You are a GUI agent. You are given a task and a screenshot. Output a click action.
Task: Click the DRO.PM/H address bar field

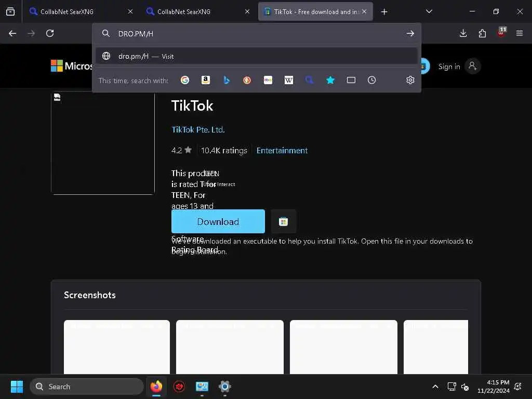click(x=258, y=34)
